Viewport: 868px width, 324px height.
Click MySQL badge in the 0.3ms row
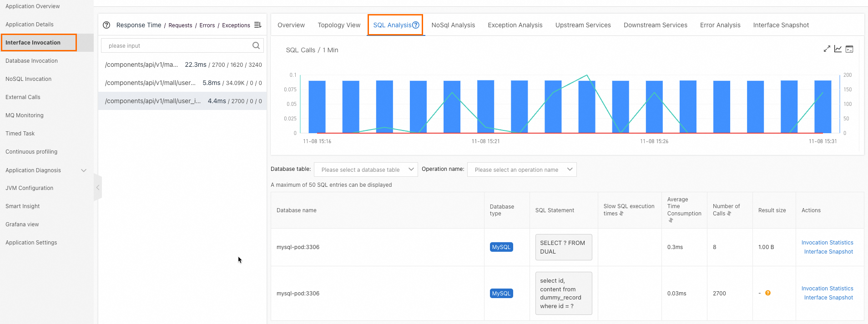point(501,247)
